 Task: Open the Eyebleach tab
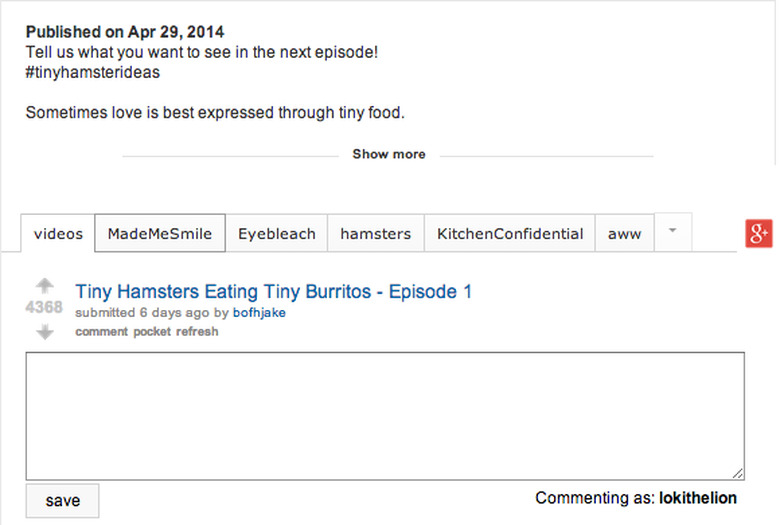277,234
